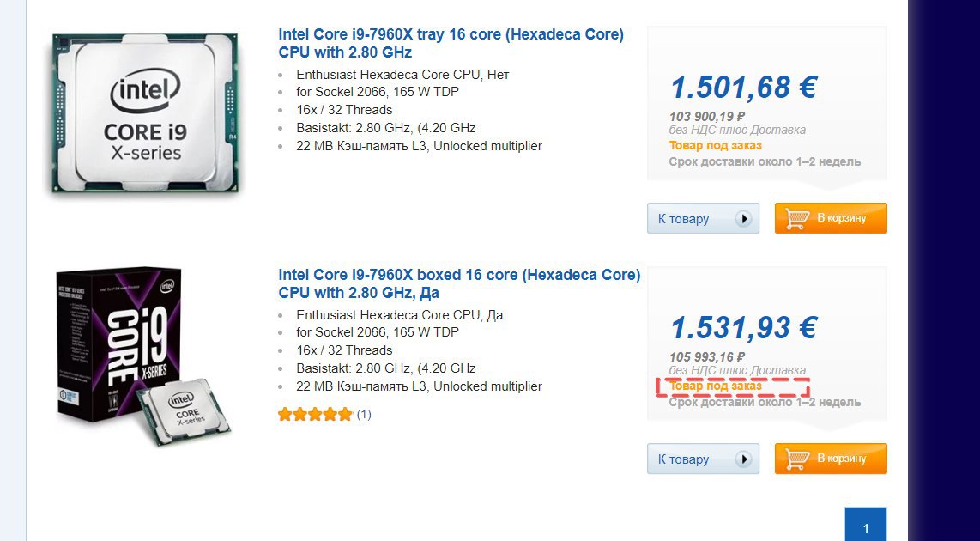Add the tray i9-7960X to the cart
Image resolution: width=980 pixels, height=541 pixels.
point(831,218)
